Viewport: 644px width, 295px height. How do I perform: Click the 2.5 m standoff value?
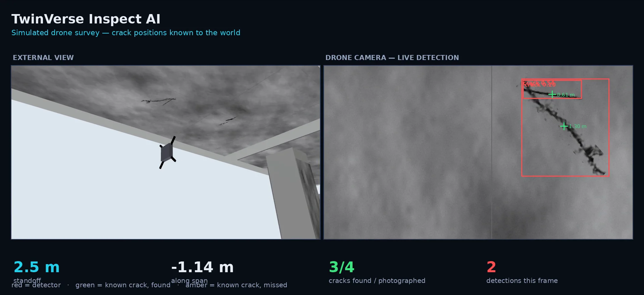point(37,267)
